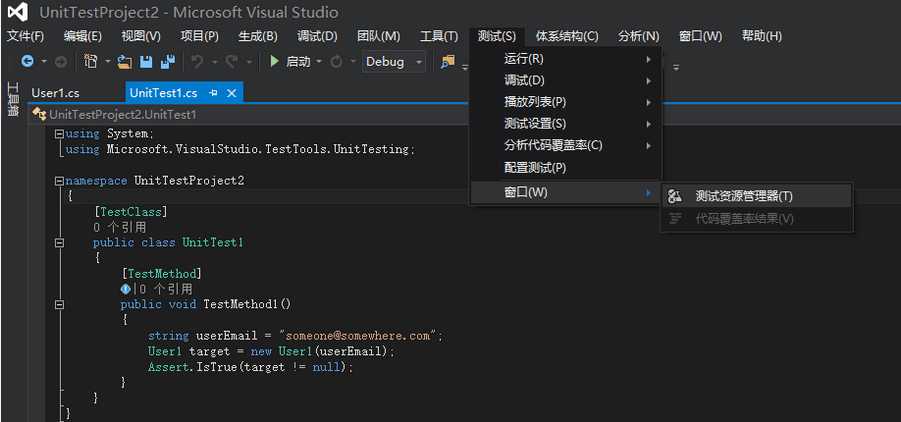This screenshot has height=422, width=901.
Task: Expand the 播放列表(P) submenu item
Action: [x=566, y=102]
